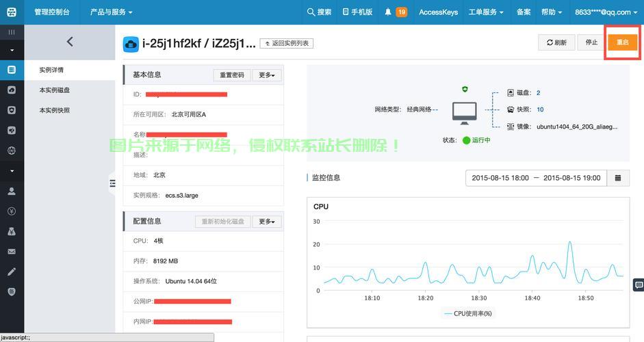Image resolution: width=644 pixels, height=342 pixels.
Task: Open the DNS globe sidebar icon
Action: click(x=12, y=150)
